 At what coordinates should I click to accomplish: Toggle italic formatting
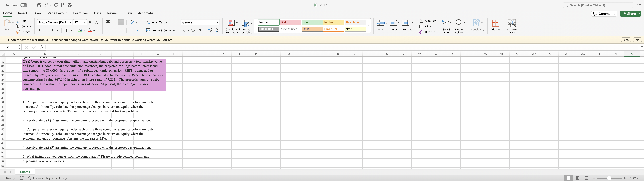pyautogui.click(x=47, y=30)
